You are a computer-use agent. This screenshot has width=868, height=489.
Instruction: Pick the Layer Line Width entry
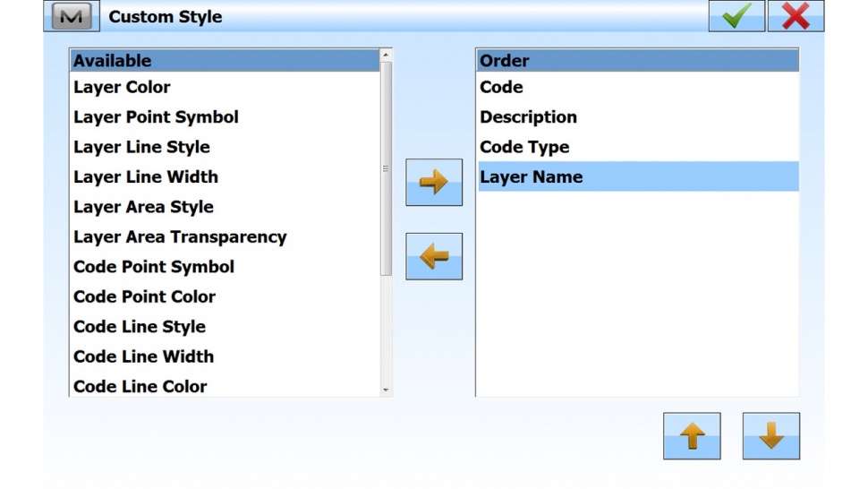pos(145,177)
